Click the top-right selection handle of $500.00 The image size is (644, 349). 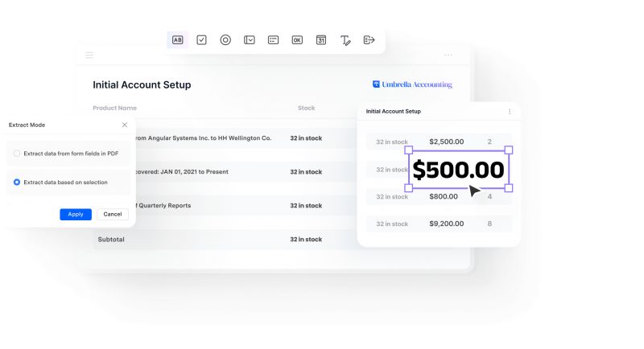click(x=509, y=150)
